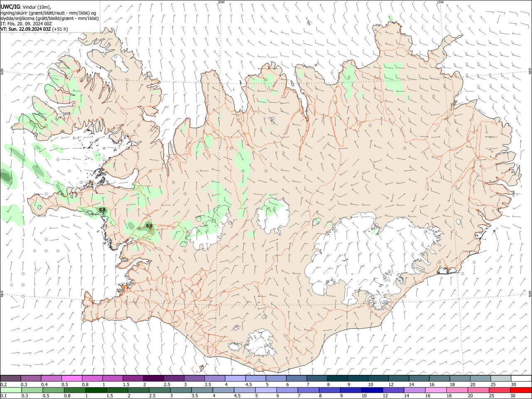The image size is (532, 399).
Task: Pick upper legend swatch between 1.5 and 2
Action: coord(133,378)
